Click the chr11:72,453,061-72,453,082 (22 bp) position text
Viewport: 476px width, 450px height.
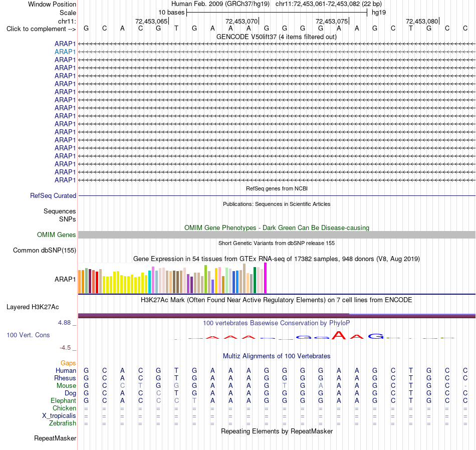[x=329, y=4]
